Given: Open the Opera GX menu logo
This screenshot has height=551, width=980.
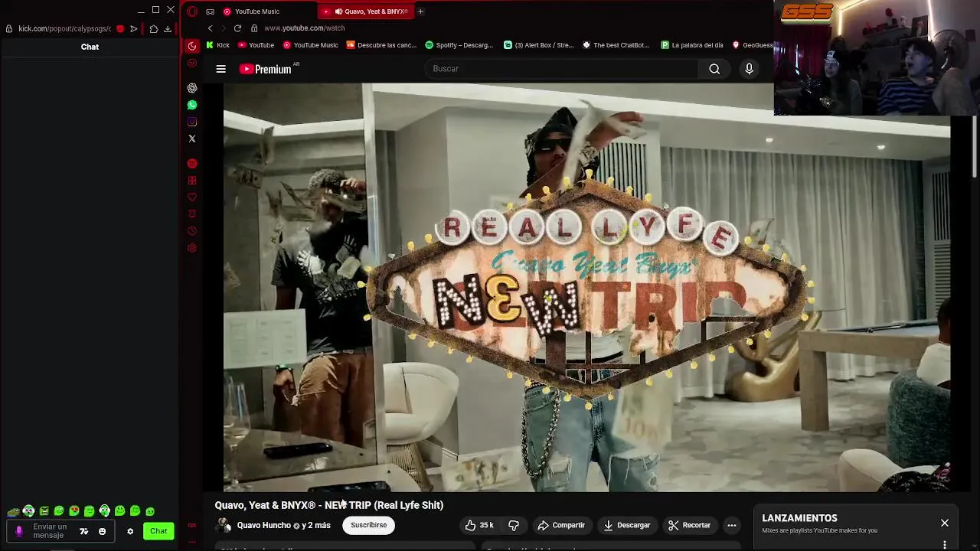Looking at the screenshot, I should tap(192, 11).
